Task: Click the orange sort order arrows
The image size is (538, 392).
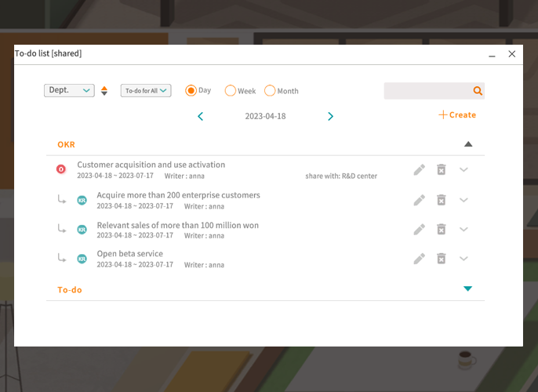Action: (x=104, y=90)
